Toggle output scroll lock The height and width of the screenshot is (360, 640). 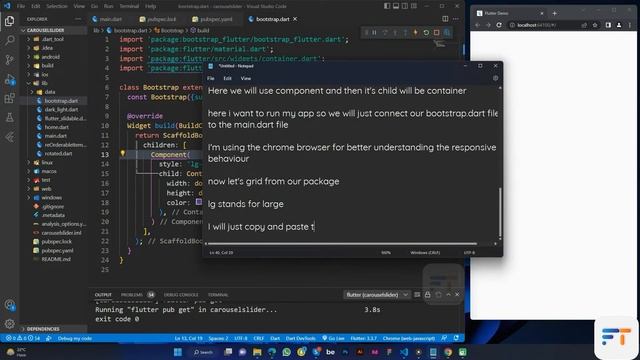pos(427,294)
